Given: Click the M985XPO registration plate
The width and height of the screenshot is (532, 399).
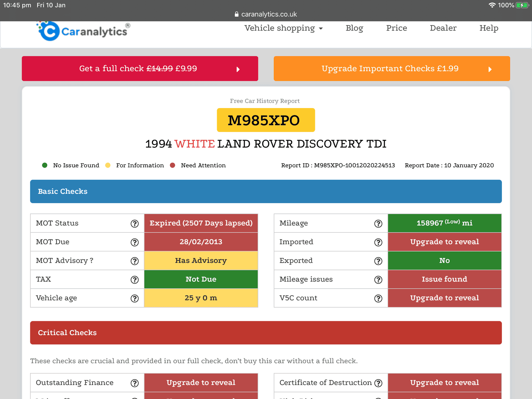Looking at the screenshot, I should (x=266, y=120).
